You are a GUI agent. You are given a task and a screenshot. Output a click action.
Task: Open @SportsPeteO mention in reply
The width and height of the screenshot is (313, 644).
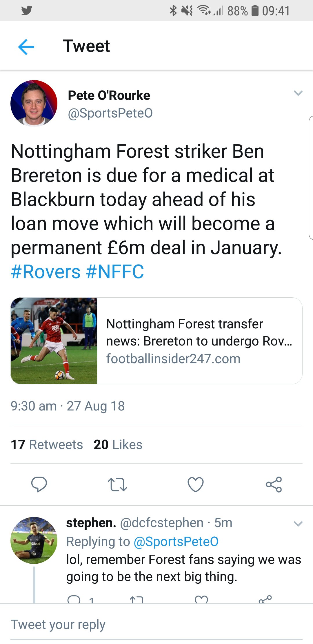176,542
